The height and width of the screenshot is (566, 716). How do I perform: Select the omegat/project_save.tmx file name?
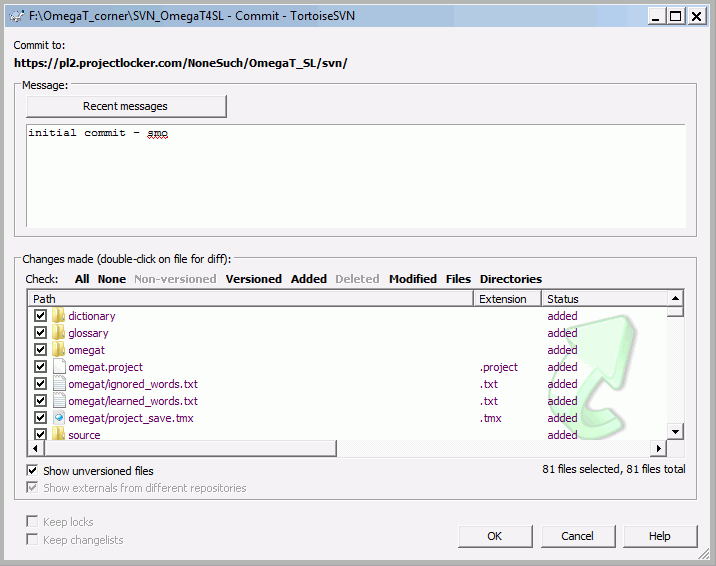pyautogui.click(x=131, y=418)
